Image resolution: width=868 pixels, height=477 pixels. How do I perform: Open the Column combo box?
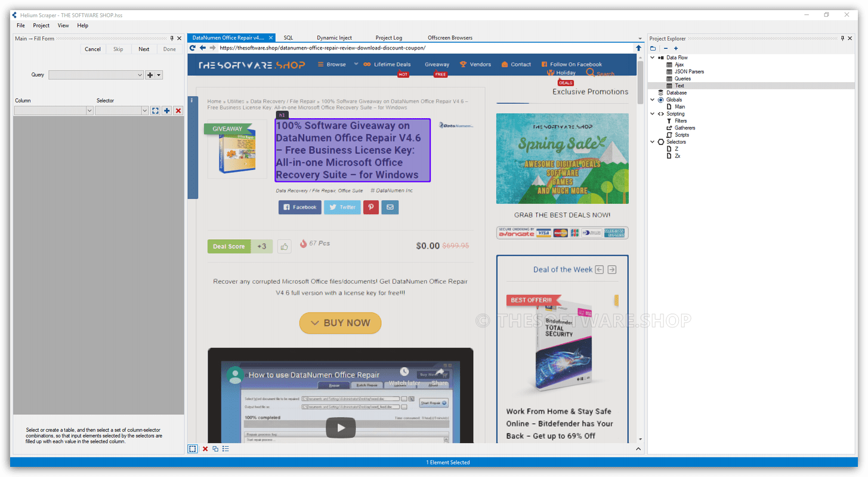(89, 111)
